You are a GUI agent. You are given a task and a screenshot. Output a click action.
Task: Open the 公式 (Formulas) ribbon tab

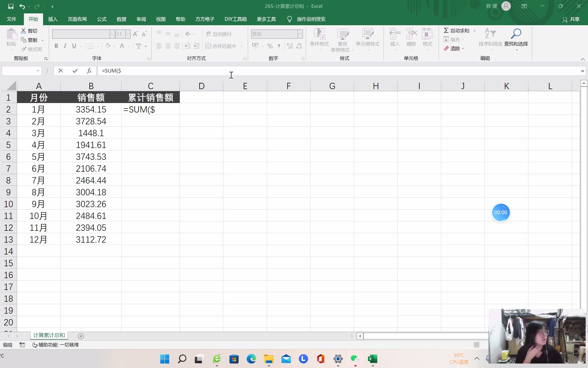102,19
